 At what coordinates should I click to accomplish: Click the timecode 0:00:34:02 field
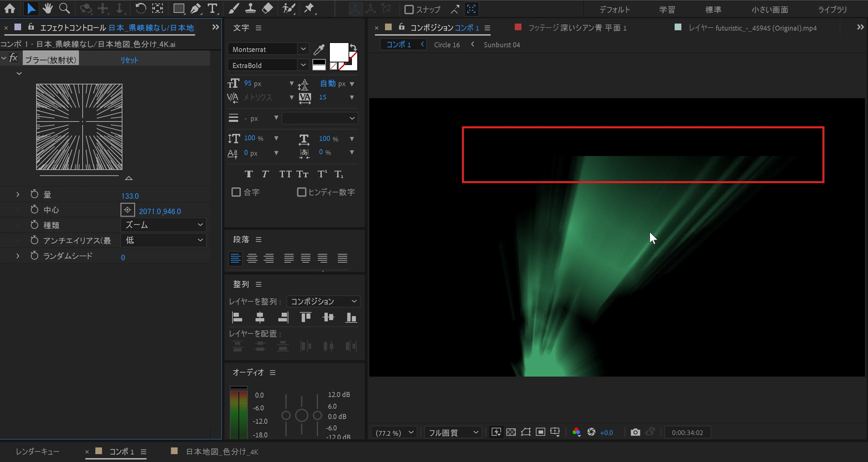click(x=687, y=432)
